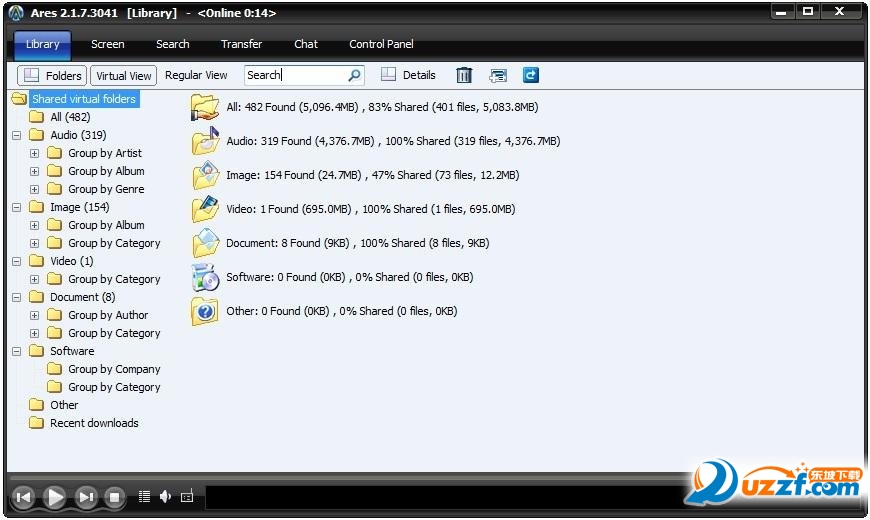Click folder icon beside Group by Genre
Image resolution: width=870 pixels, height=520 pixels.
[x=54, y=189]
